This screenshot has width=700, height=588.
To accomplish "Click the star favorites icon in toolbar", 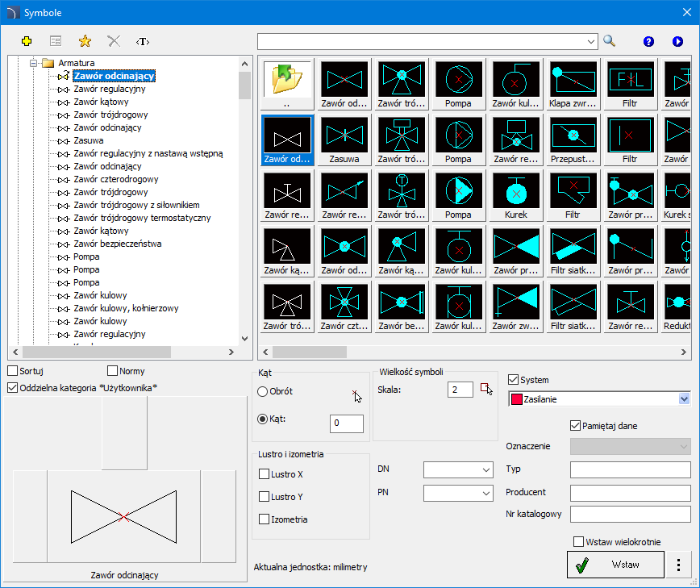I will [x=85, y=41].
